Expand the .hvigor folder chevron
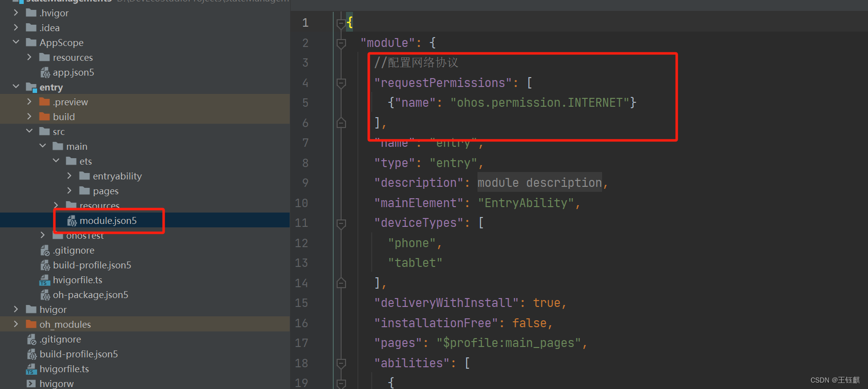 tap(16, 13)
